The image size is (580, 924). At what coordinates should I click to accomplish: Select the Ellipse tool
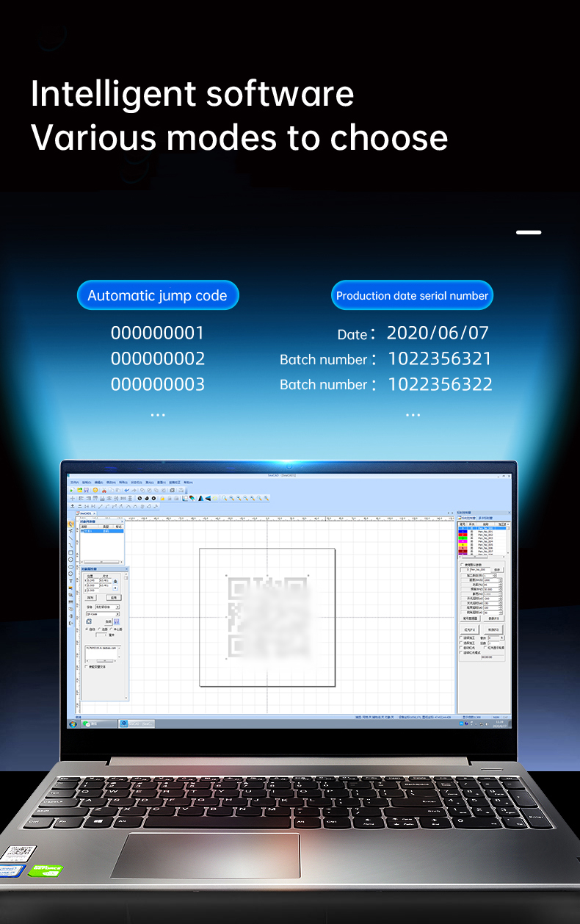pos(70,566)
